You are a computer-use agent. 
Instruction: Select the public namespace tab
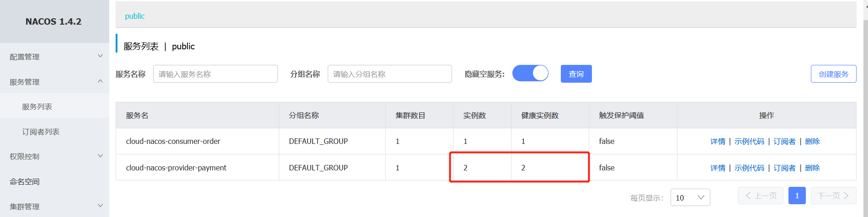(135, 16)
